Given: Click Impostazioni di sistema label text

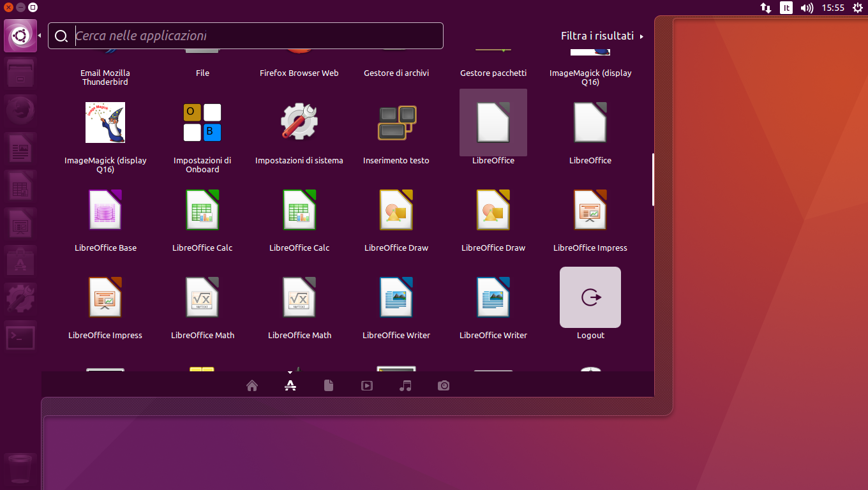Looking at the screenshot, I should 299,160.
